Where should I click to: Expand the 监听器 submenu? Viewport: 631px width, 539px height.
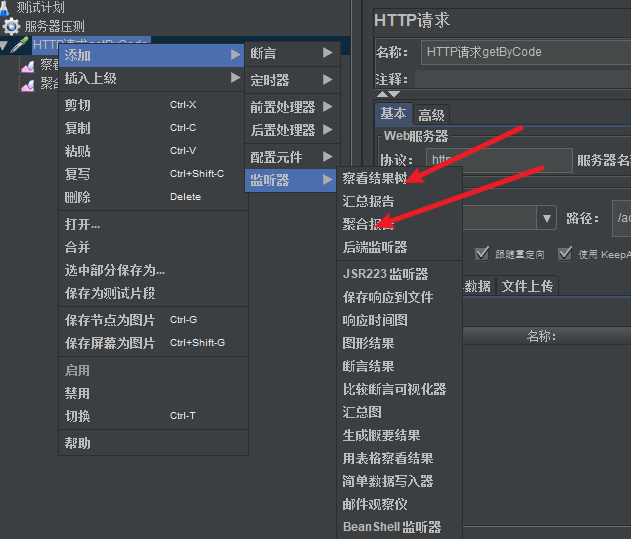coord(291,180)
